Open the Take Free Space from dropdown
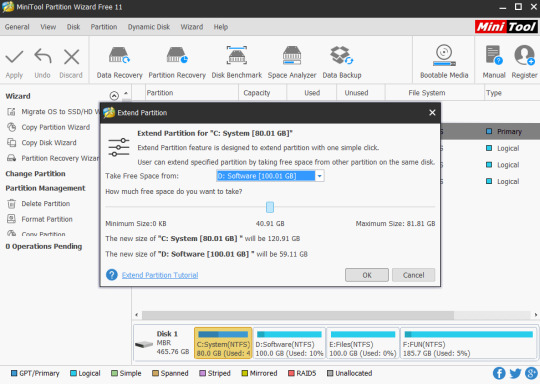This screenshot has width=540, height=384. 319,176
